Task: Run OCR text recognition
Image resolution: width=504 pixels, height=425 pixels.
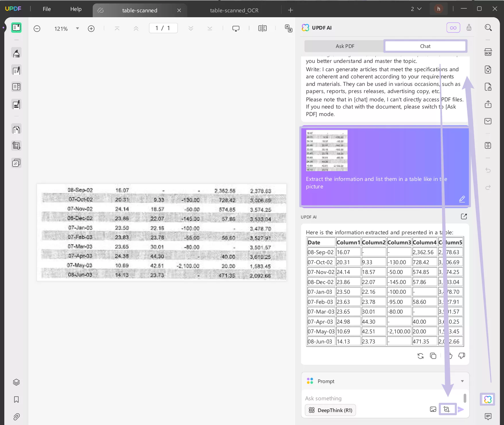Action: pos(488,52)
